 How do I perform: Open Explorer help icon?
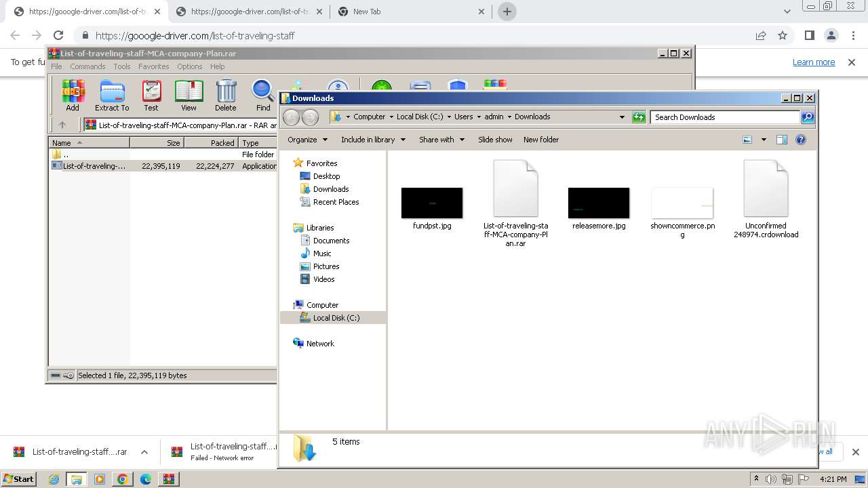click(801, 140)
